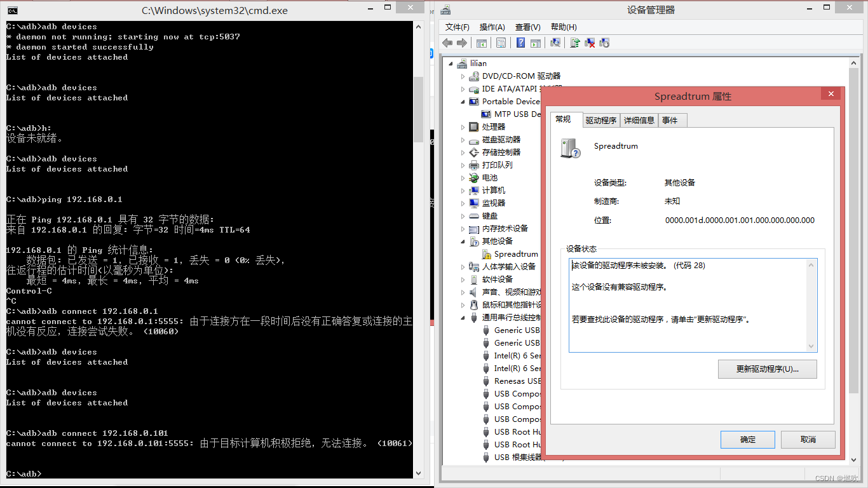Click the Spreadtrum label in the device tree
Viewport: 868px width, 488px height.
coord(516,254)
